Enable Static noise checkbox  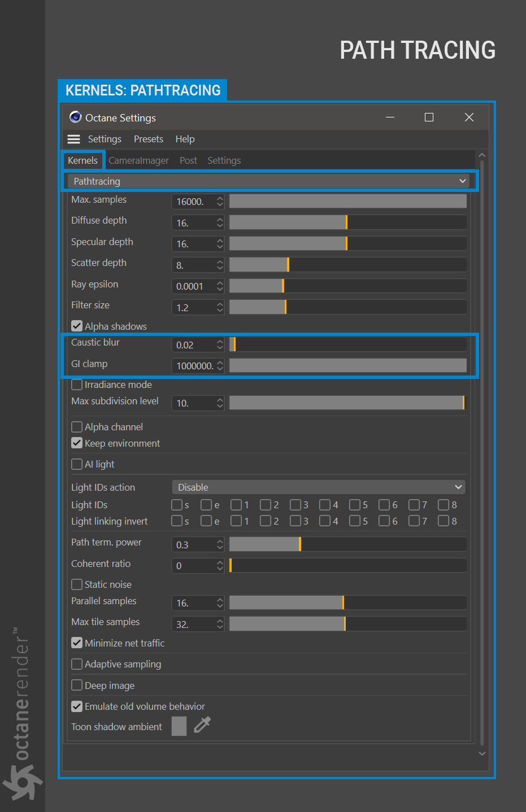[77, 584]
